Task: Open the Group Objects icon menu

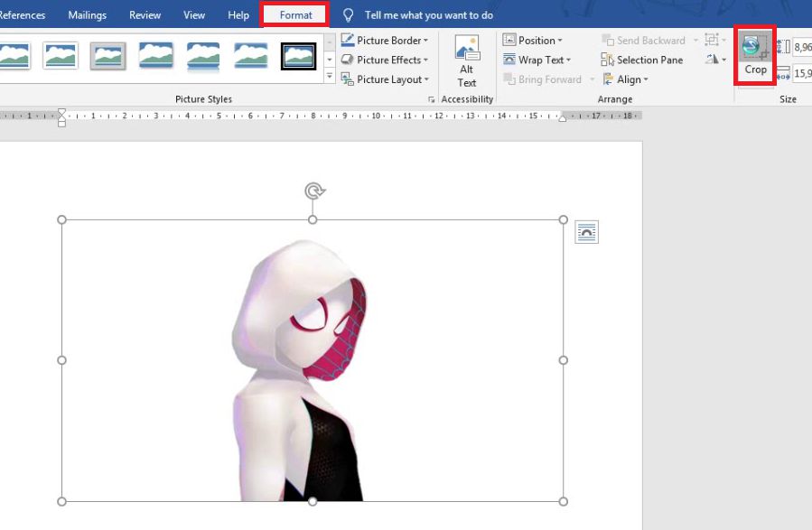Action: point(714,41)
